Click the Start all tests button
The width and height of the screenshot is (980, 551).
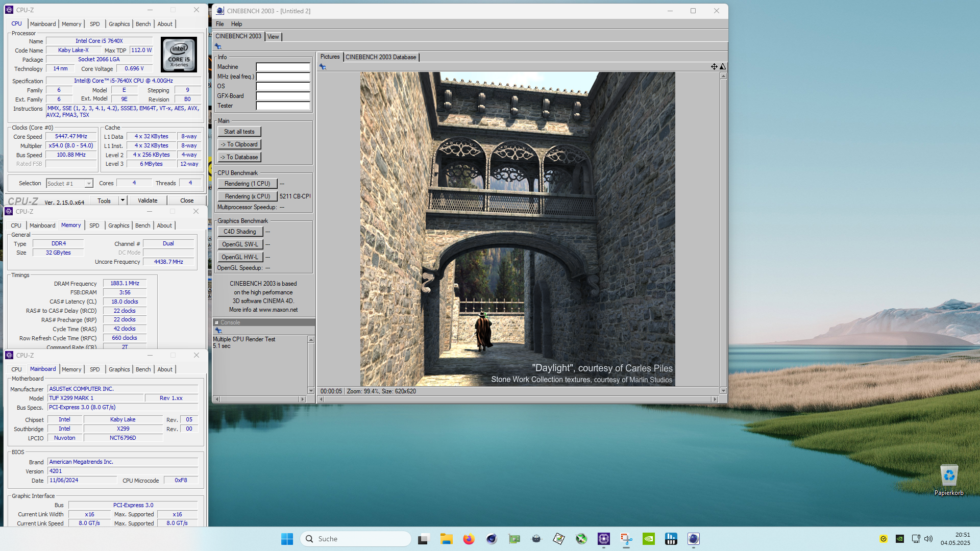coord(239,132)
